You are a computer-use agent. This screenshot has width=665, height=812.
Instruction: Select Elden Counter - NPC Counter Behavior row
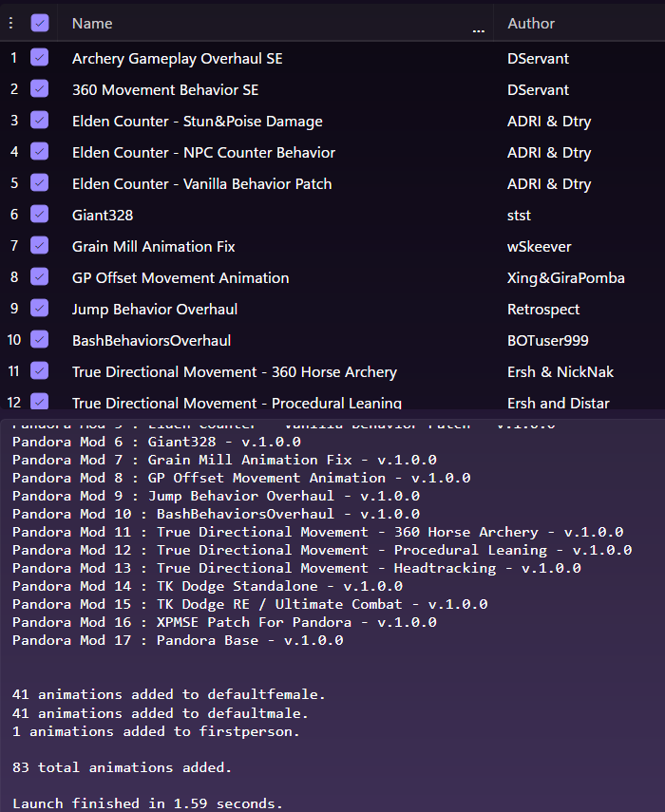[x=203, y=152]
